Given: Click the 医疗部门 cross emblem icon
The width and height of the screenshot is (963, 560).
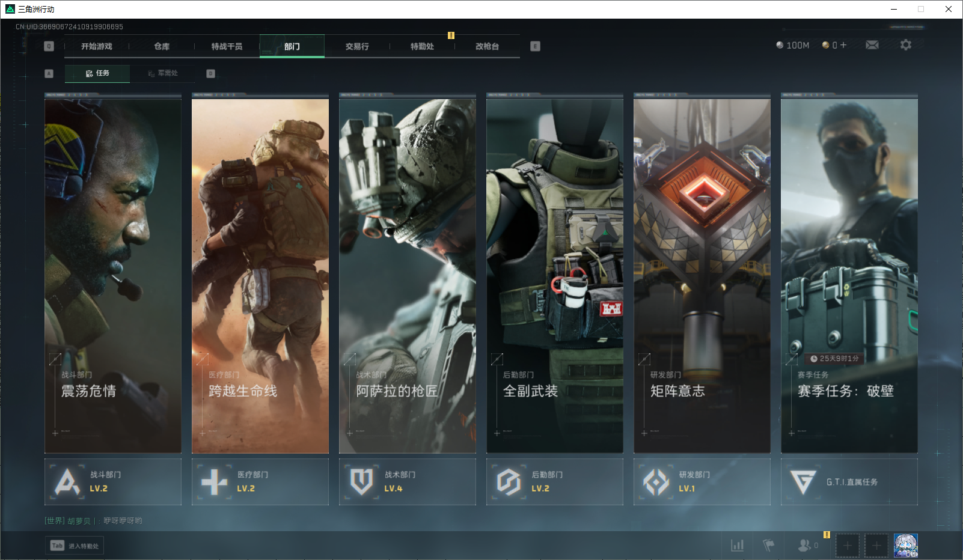Looking at the screenshot, I should coord(215,482).
